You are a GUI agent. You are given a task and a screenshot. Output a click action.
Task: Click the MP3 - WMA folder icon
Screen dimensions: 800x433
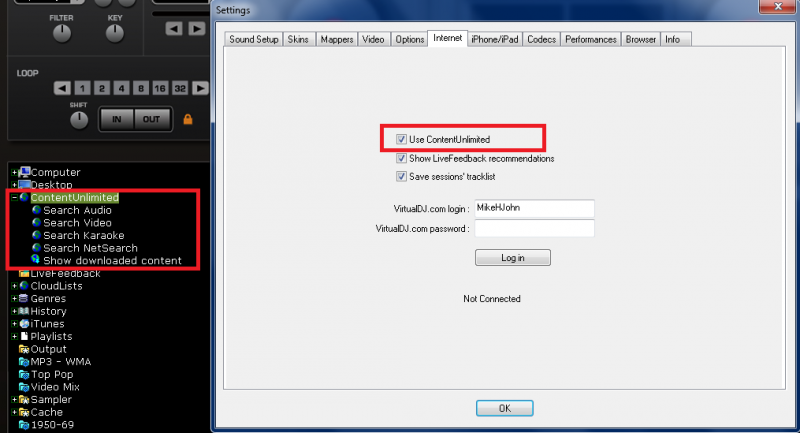[x=24, y=362]
